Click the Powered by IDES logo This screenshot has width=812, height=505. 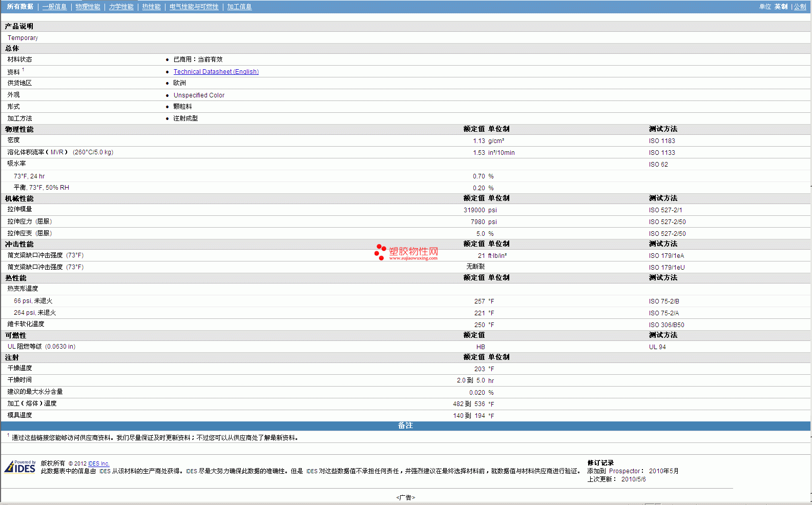(x=20, y=467)
